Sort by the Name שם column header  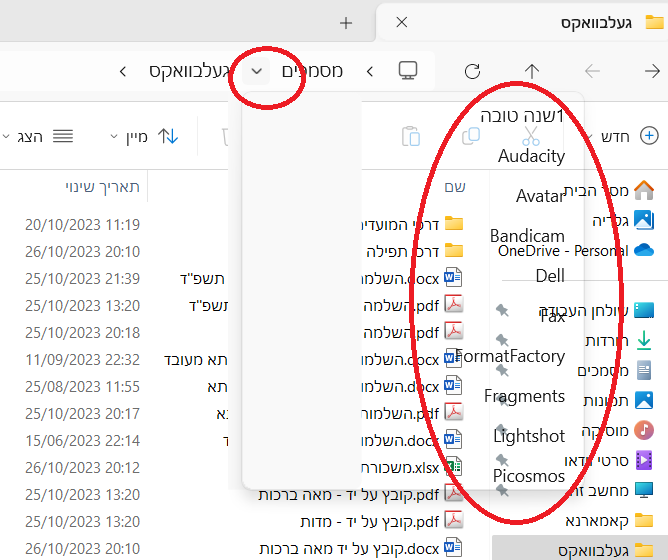pos(455,187)
